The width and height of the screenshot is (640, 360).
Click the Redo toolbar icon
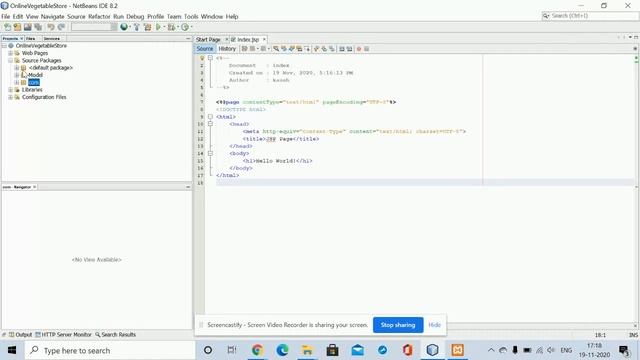(x=61, y=27)
